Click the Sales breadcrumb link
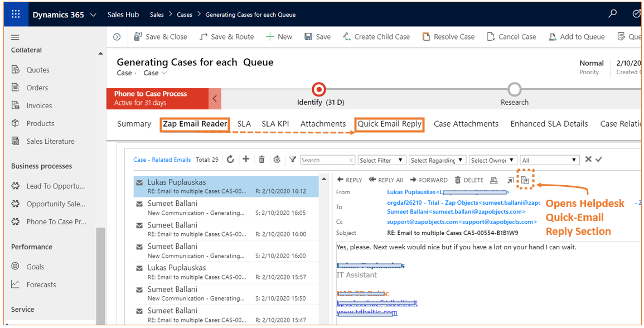Viewport: 644px width, 328px height. 157,15
